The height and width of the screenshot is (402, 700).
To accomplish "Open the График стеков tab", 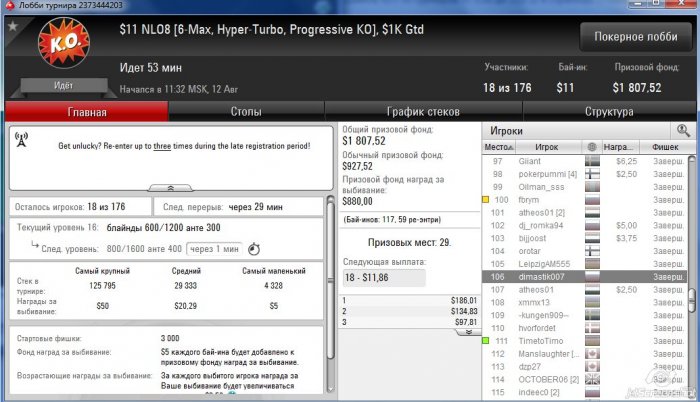I will tap(423, 112).
